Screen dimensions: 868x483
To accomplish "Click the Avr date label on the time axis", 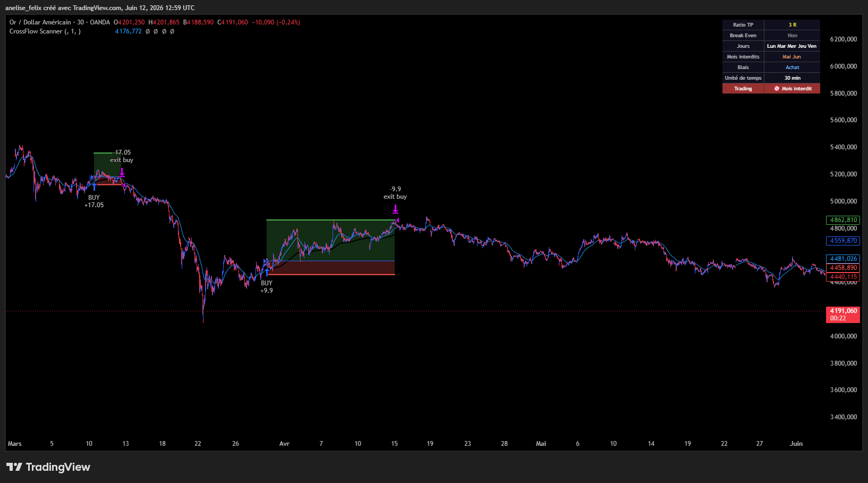I will tap(285, 444).
